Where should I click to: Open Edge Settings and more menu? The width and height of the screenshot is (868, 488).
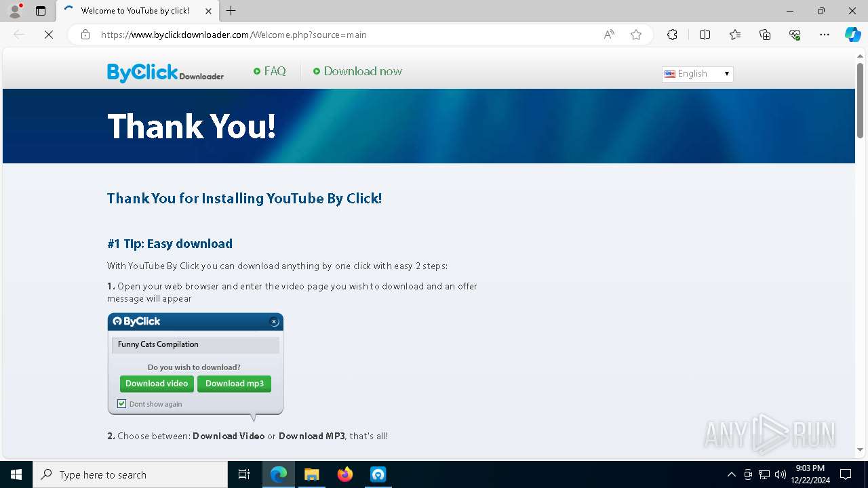click(x=825, y=35)
